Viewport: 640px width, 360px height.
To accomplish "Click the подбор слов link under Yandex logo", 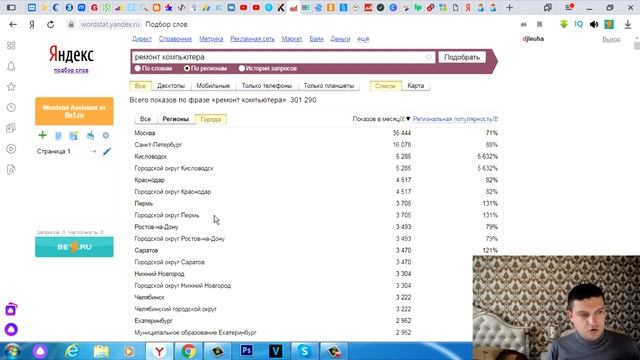I will (x=71, y=70).
